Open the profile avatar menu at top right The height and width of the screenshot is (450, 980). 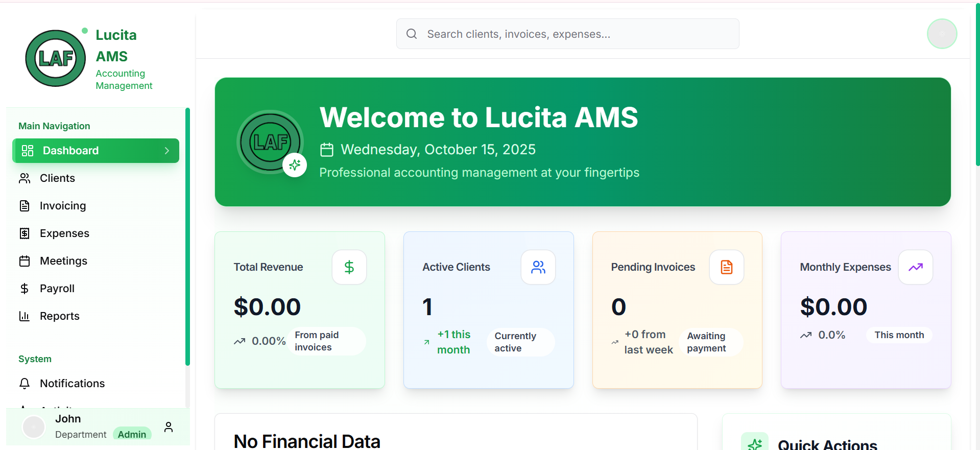tap(942, 34)
